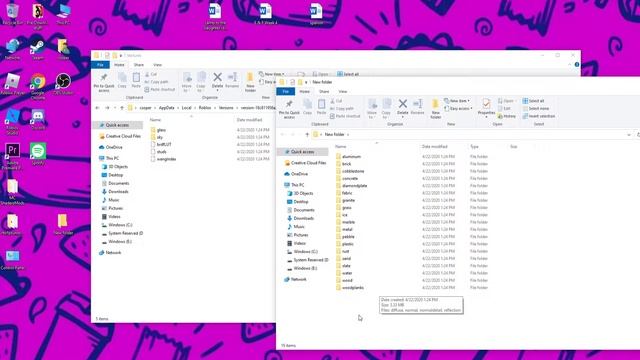Click Delete in the textures window ribbon
The height and width of the screenshot is (360, 640).
[x=217, y=80]
